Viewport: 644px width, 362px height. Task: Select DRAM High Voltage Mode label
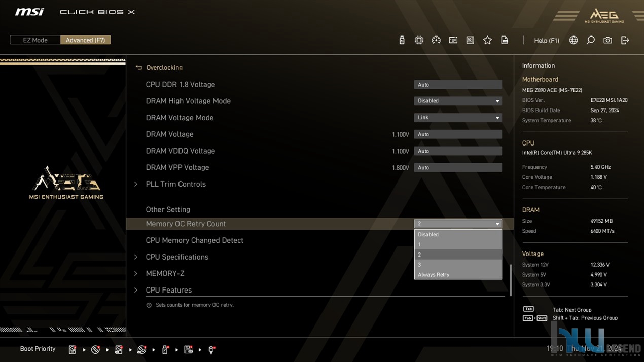click(188, 101)
